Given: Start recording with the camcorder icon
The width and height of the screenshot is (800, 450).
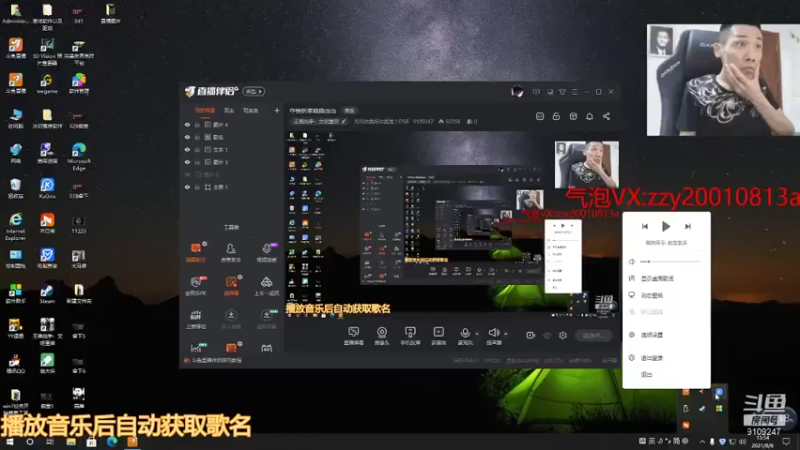Looking at the screenshot, I should coord(531,335).
